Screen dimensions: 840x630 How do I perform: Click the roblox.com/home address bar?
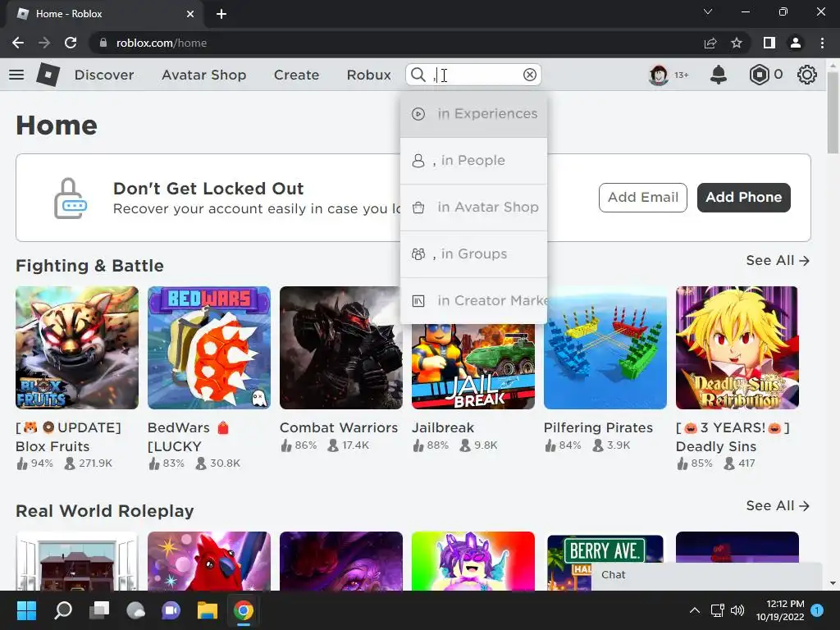click(x=396, y=43)
